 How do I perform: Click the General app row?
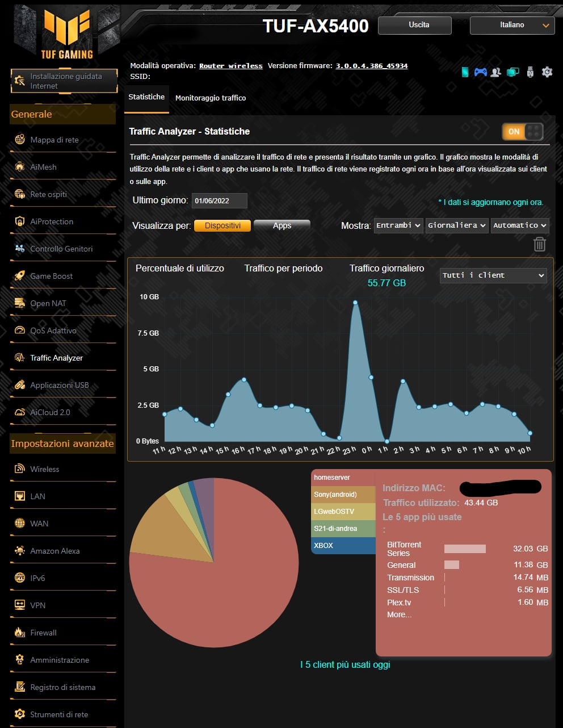[x=468, y=565]
